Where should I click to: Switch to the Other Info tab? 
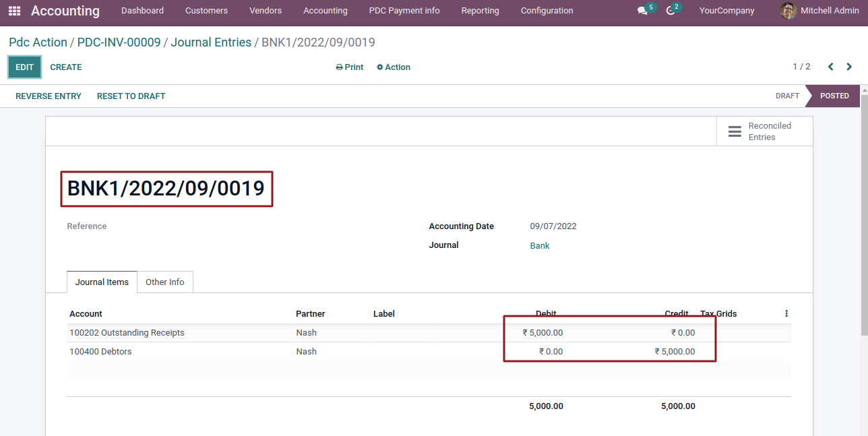pos(165,282)
